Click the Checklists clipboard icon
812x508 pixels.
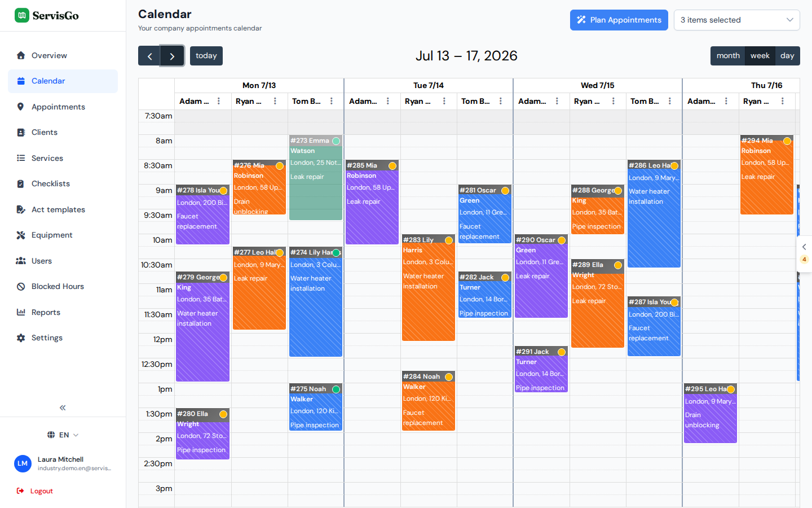[21, 183]
